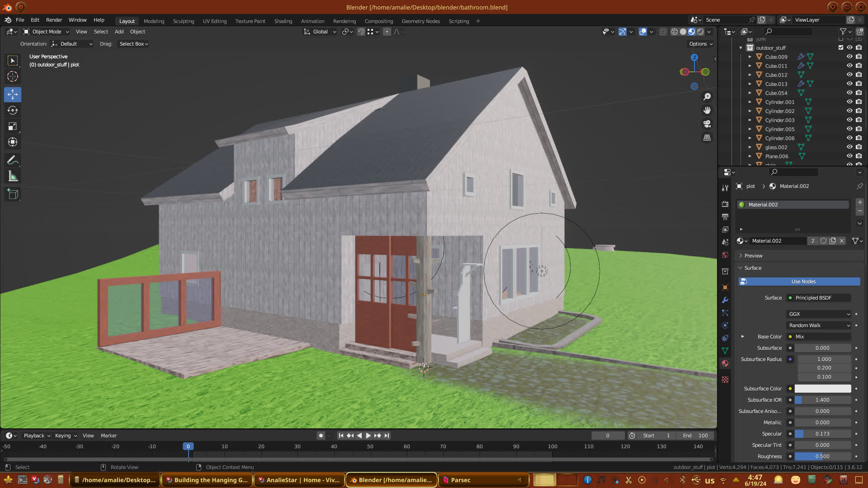
Task: Open the Render menu
Action: (x=54, y=20)
